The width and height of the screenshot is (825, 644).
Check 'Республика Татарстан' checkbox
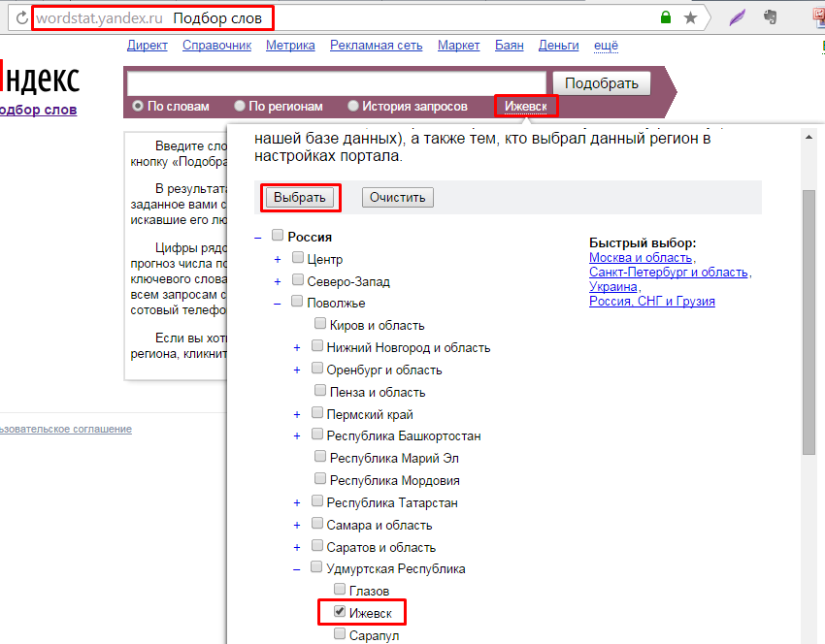point(316,501)
